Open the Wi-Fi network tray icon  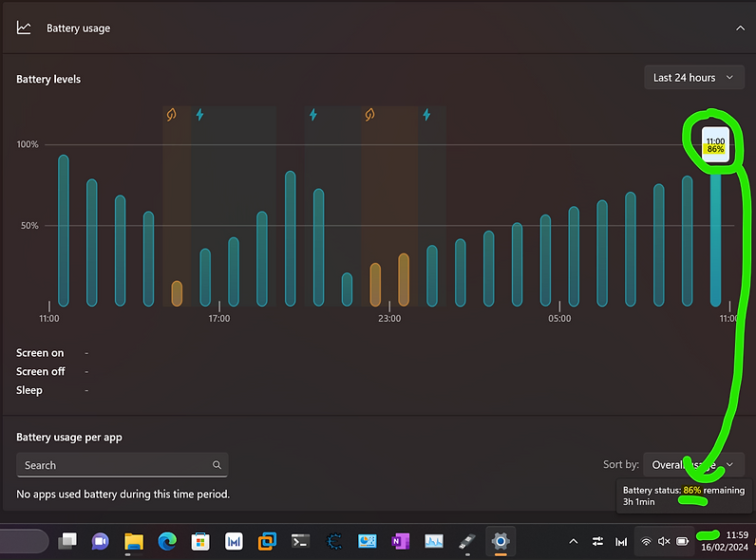[646, 542]
